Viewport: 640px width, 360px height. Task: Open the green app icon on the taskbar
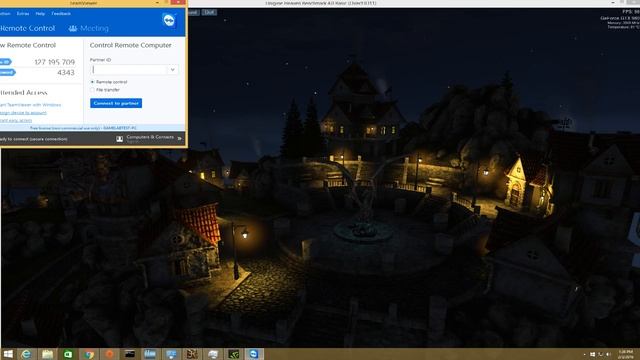click(68, 354)
